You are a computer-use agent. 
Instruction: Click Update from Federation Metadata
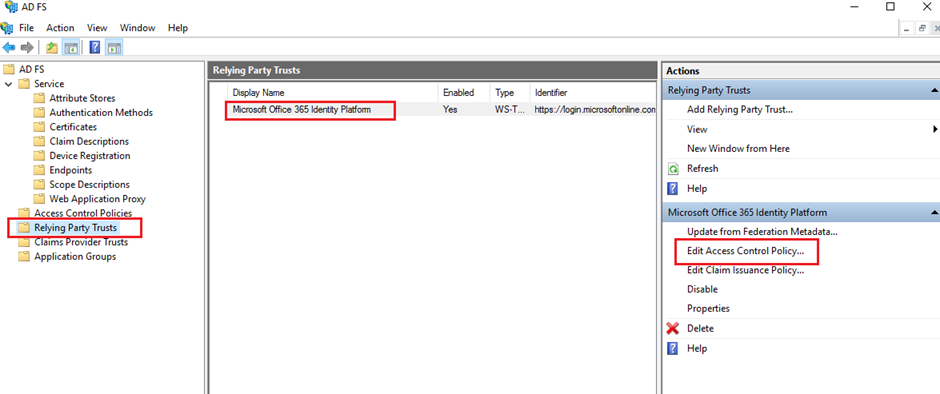tap(762, 231)
